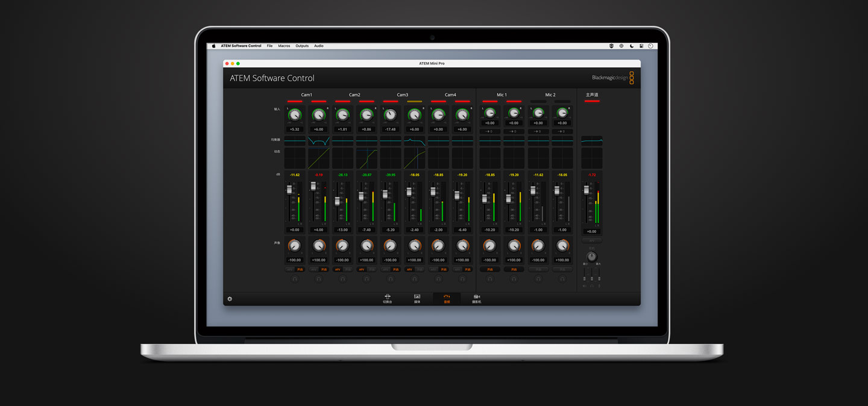Click the Cam3 left pan knob

tap(391, 246)
